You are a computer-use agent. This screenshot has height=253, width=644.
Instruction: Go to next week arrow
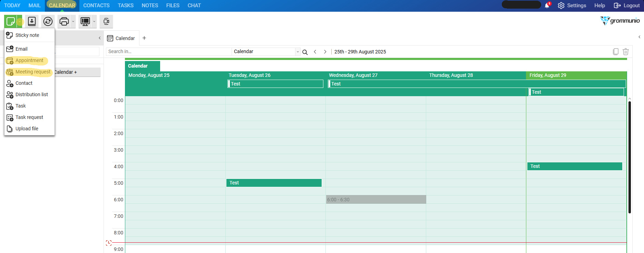coord(325,52)
